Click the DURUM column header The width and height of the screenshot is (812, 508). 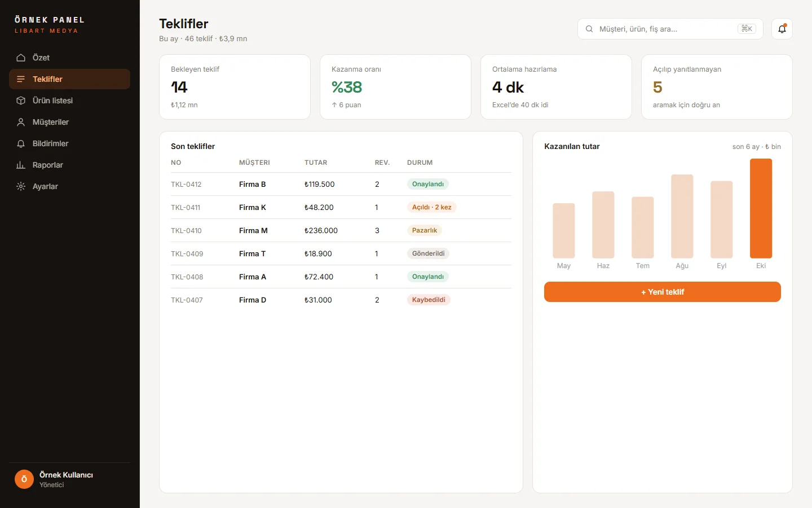click(x=420, y=163)
